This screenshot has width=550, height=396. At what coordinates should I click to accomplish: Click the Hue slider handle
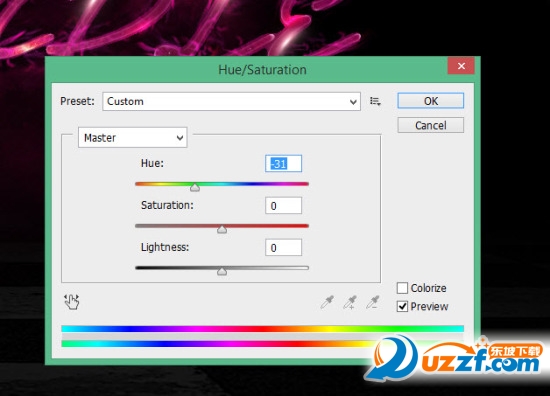195,188
